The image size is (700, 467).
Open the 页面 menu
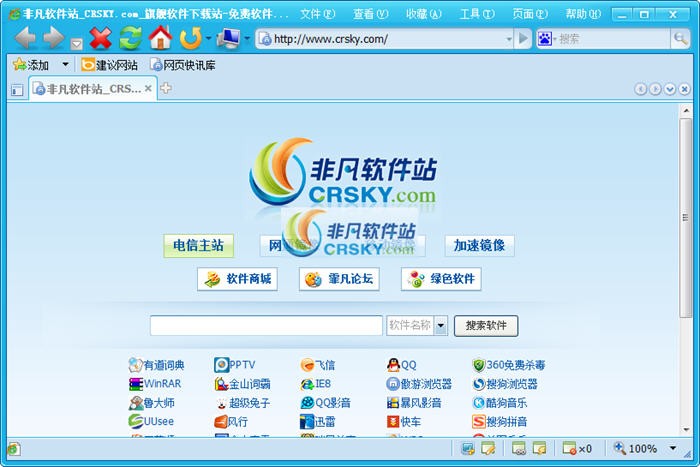point(530,14)
